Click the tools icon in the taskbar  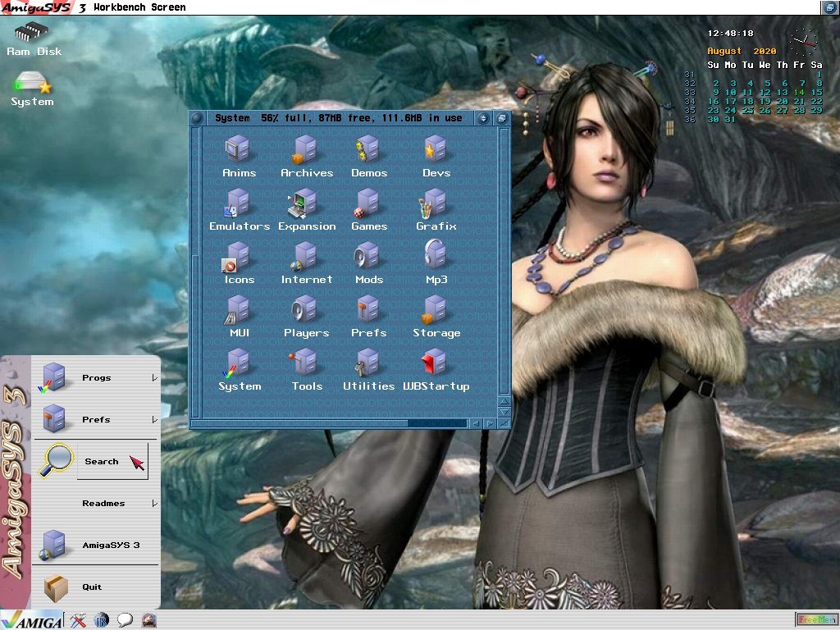77,620
